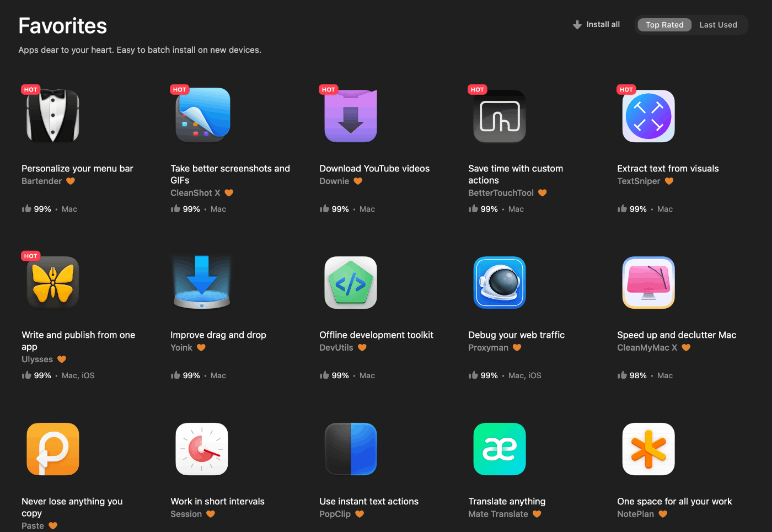Unfavorite Bartender with its heart icon
772x532 pixels.
(x=71, y=181)
